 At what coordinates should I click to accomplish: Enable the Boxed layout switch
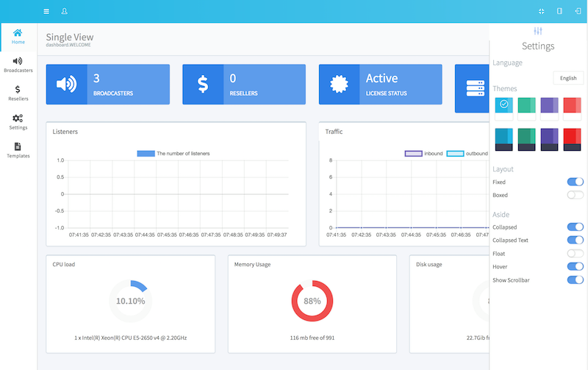pyautogui.click(x=576, y=195)
